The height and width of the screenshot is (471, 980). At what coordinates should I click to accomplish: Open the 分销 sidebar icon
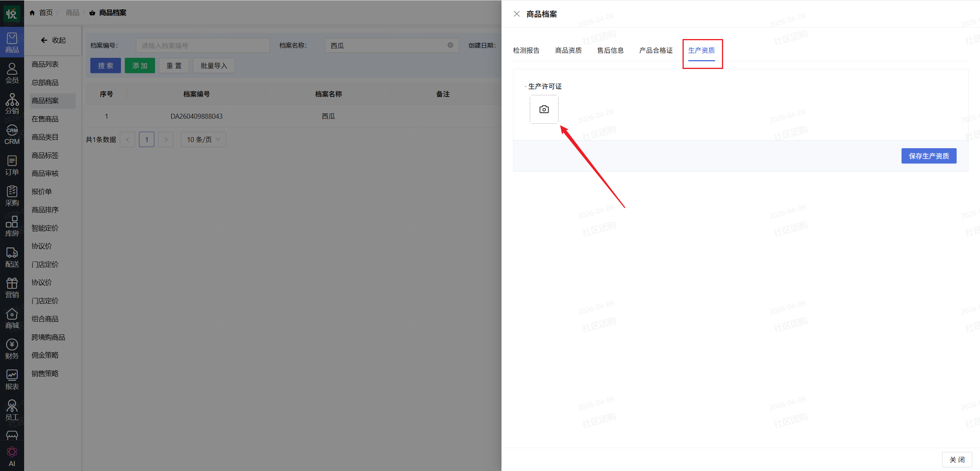tap(12, 104)
